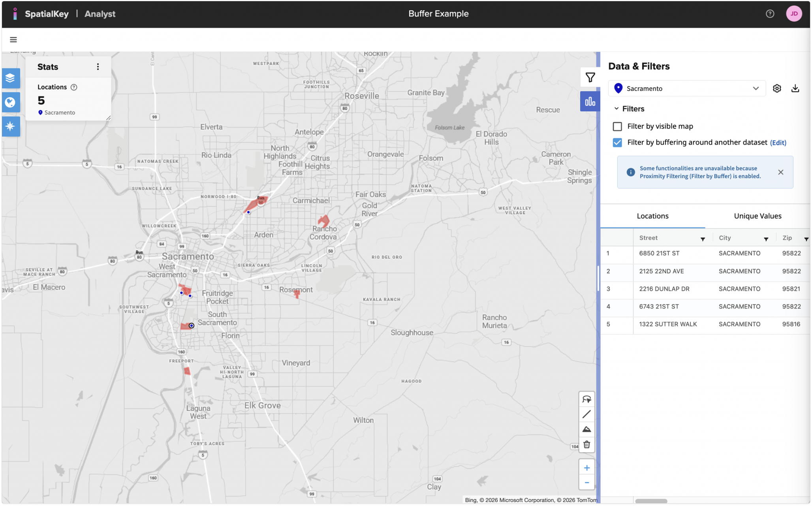Switch to the Unique Values tab
The height and width of the screenshot is (506, 812).
pos(757,216)
